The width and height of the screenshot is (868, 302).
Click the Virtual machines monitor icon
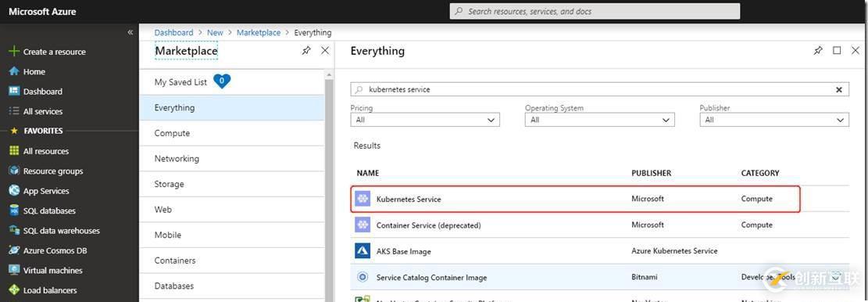pyautogui.click(x=14, y=271)
